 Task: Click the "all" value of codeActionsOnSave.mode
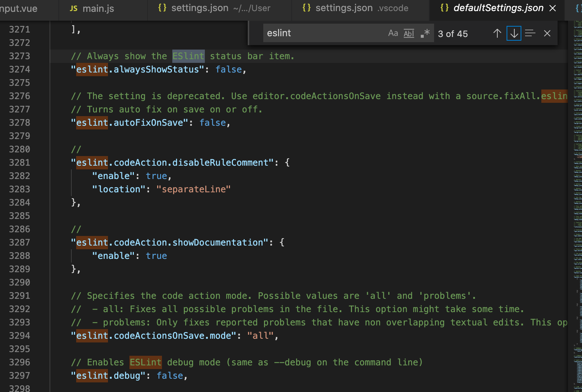(x=260, y=336)
